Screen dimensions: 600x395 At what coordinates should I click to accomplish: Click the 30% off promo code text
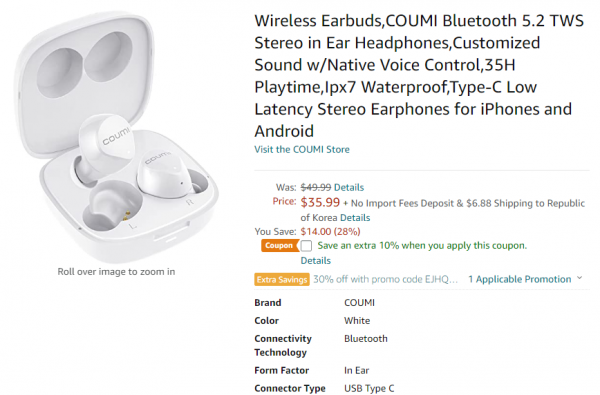385,279
